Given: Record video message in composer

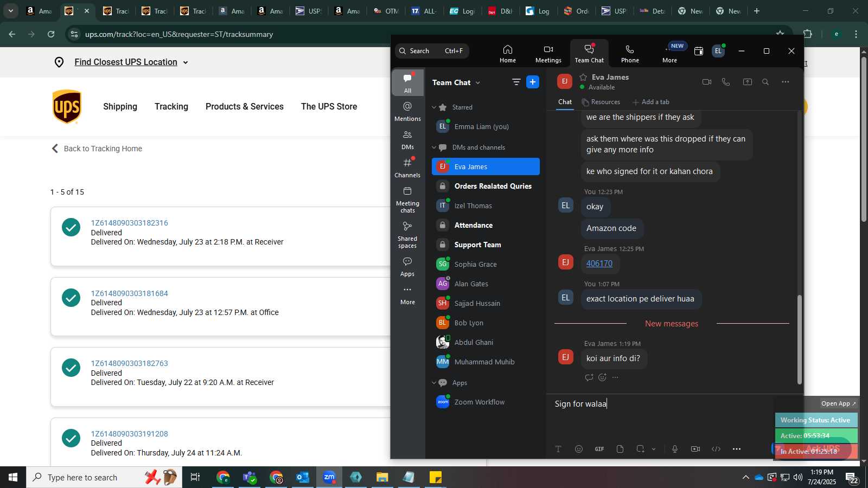Looking at the screenshot, I should 695,449.
